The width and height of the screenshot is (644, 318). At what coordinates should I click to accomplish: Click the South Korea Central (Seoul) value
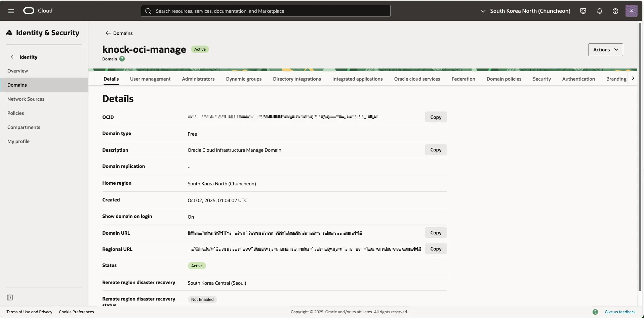click(x=217, y=283)
